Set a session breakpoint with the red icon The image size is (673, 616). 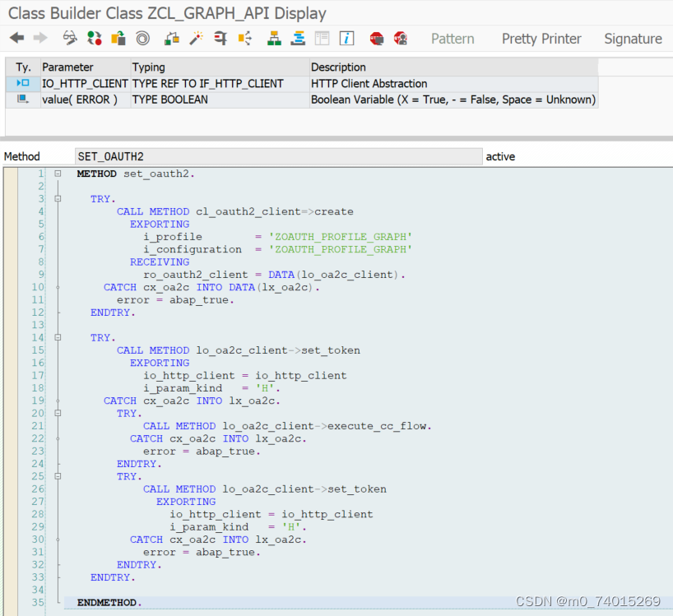click(x=377, y=37)
